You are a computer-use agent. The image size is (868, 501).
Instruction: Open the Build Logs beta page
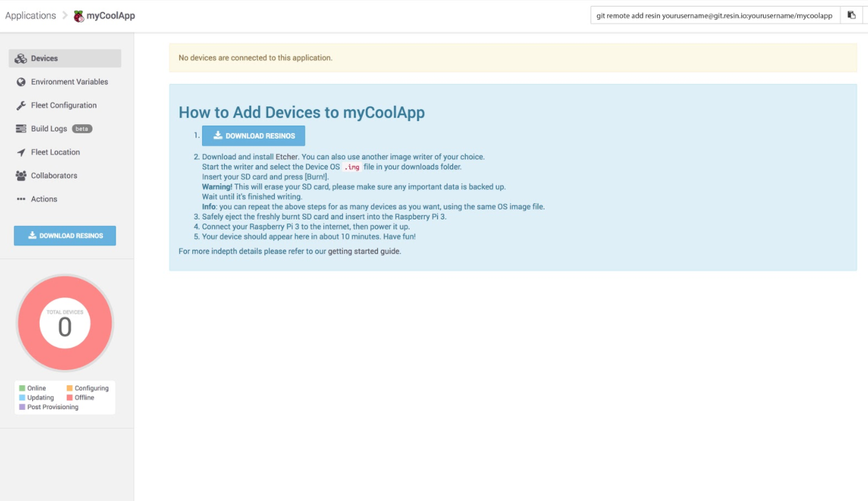click(x=50, y=129)
